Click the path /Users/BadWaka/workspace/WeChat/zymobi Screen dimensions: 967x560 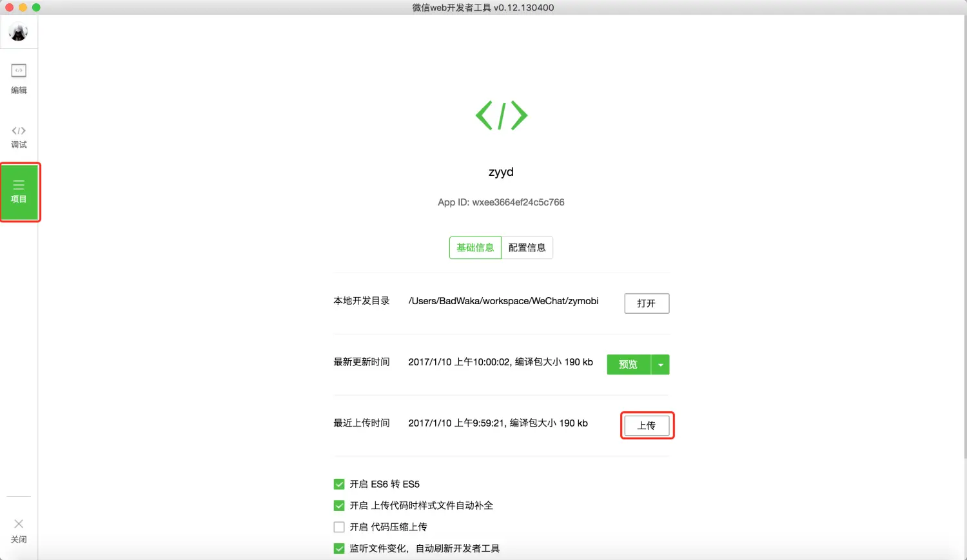503,301
